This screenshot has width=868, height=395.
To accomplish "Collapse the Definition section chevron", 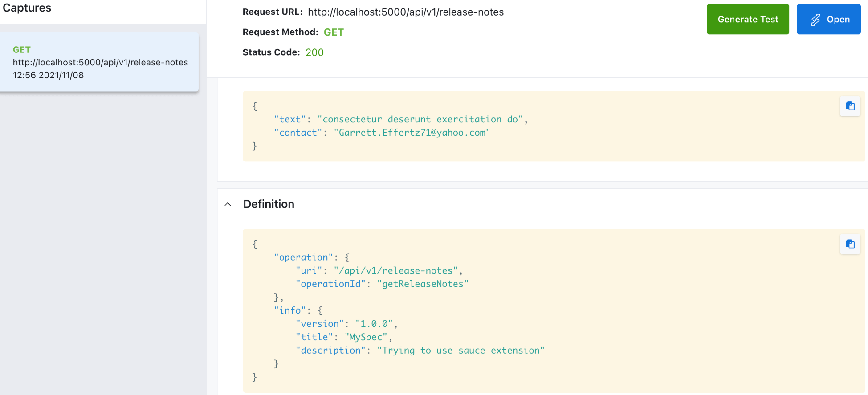I will pyautogui.click(x=228, y=204).
